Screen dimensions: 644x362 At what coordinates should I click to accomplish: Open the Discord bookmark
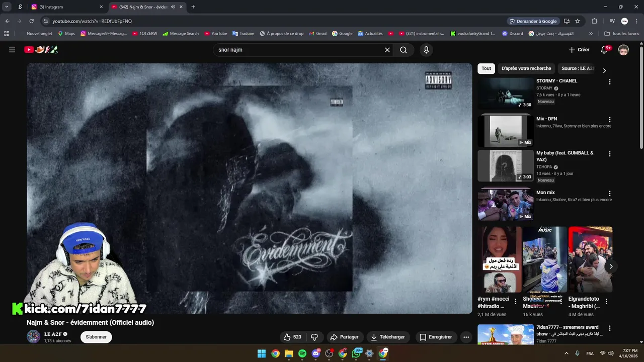[512, 34]
